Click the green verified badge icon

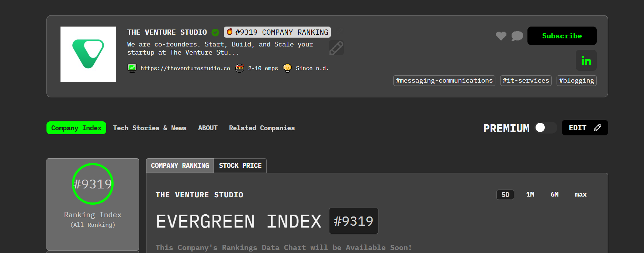[x=215, y=32]
